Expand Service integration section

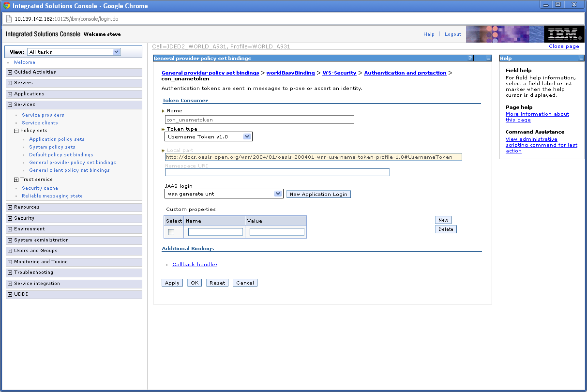(10, 284)
